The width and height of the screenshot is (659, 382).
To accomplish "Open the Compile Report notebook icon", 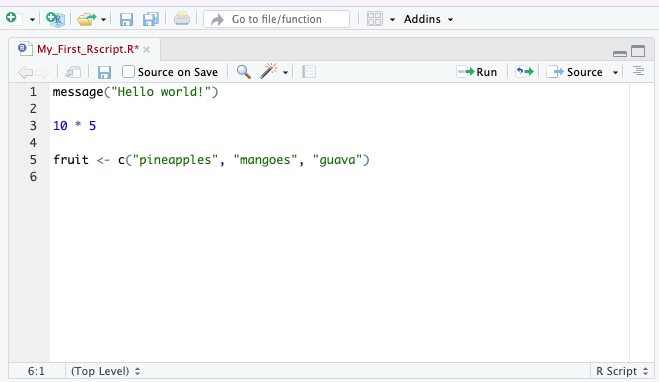I will point(308,72).
